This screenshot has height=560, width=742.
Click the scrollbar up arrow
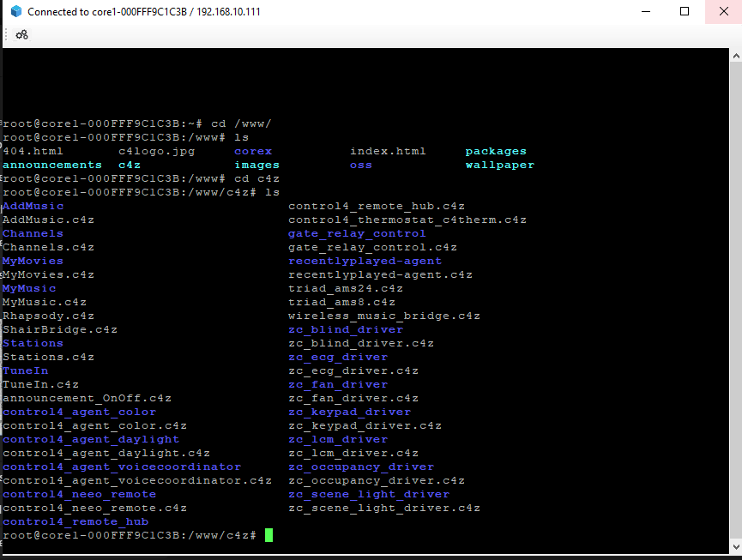coord(735,56)
